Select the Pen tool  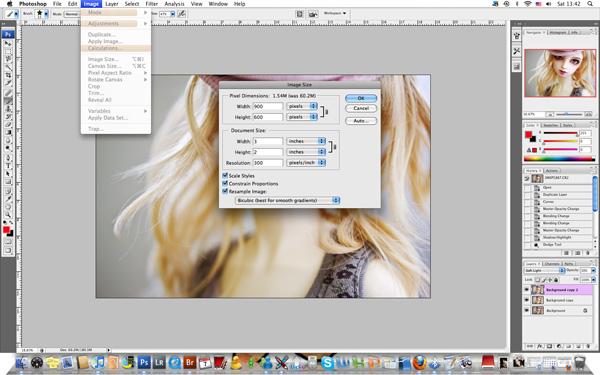[8, 158]
